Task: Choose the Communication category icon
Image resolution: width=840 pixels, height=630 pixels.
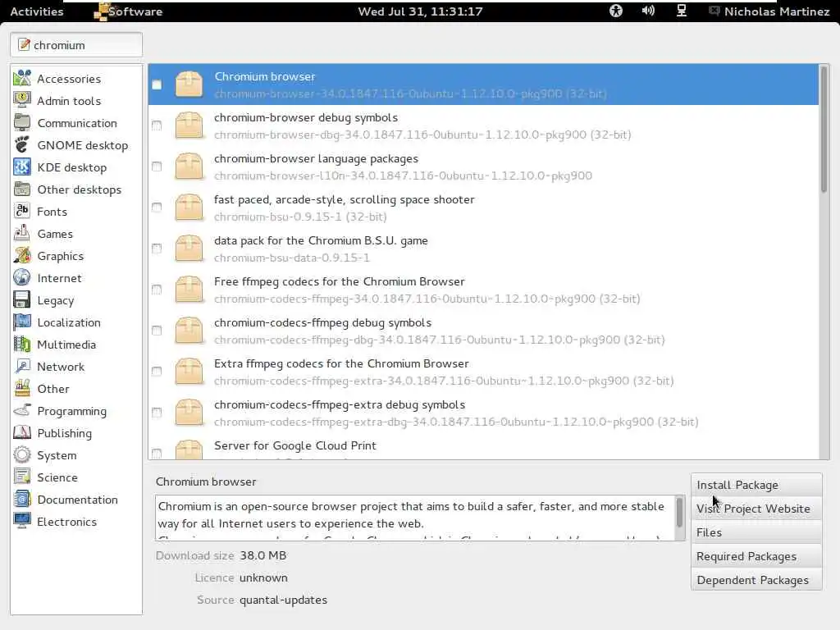Action: 22,123
